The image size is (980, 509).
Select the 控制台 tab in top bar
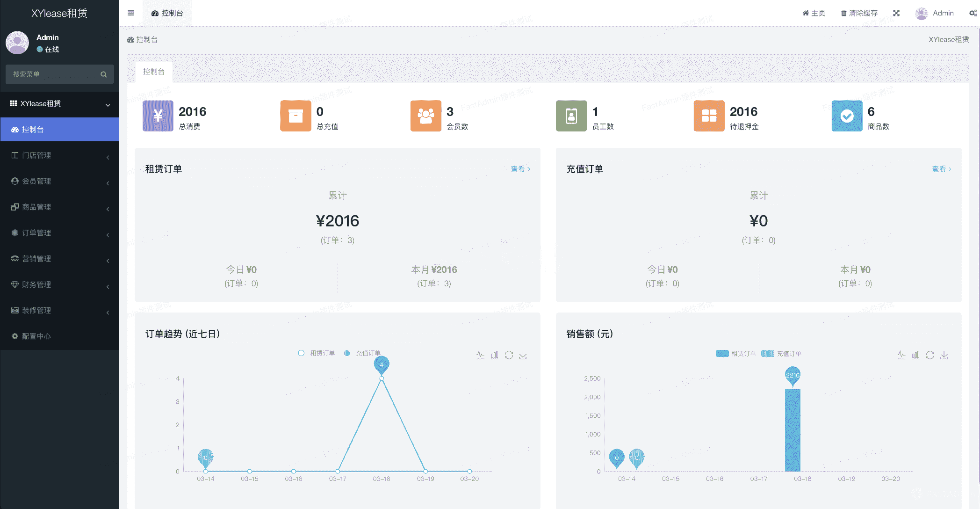tap(167, 13)
